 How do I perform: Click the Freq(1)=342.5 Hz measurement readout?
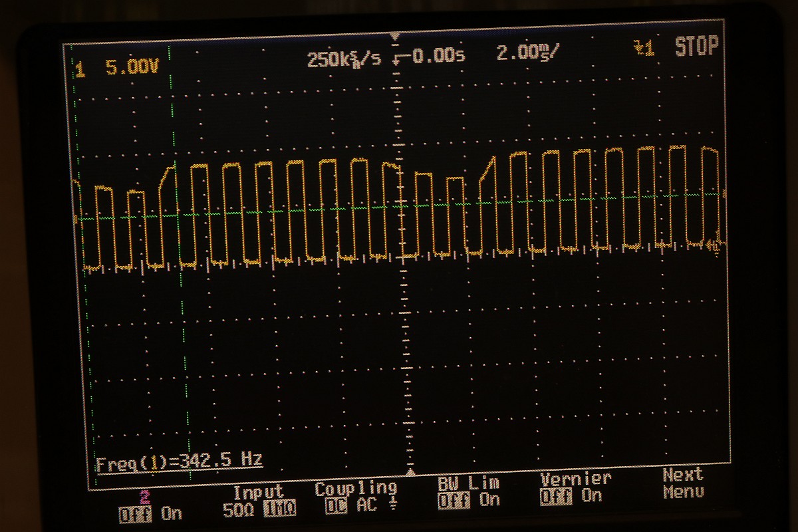179,460
